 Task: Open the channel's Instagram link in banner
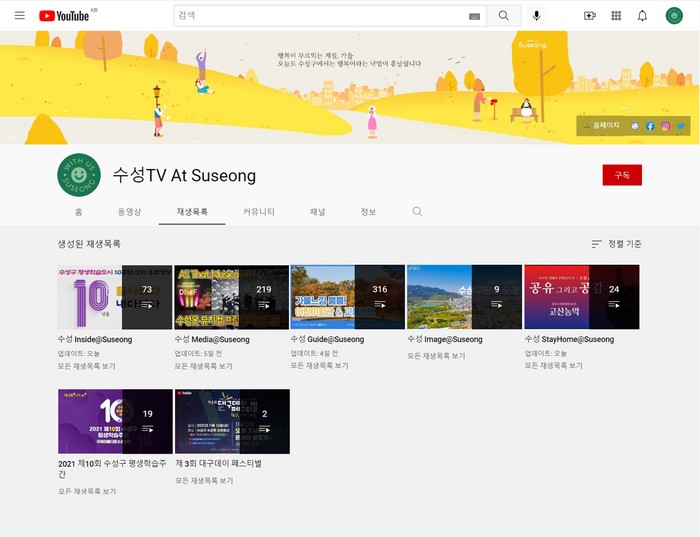click(x=665, y=126)
